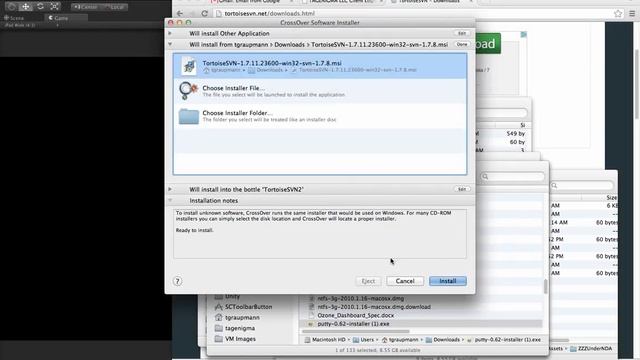
Task: Click Done beside the installer source row
Action: pyautogui.click(x=462, y=44)
